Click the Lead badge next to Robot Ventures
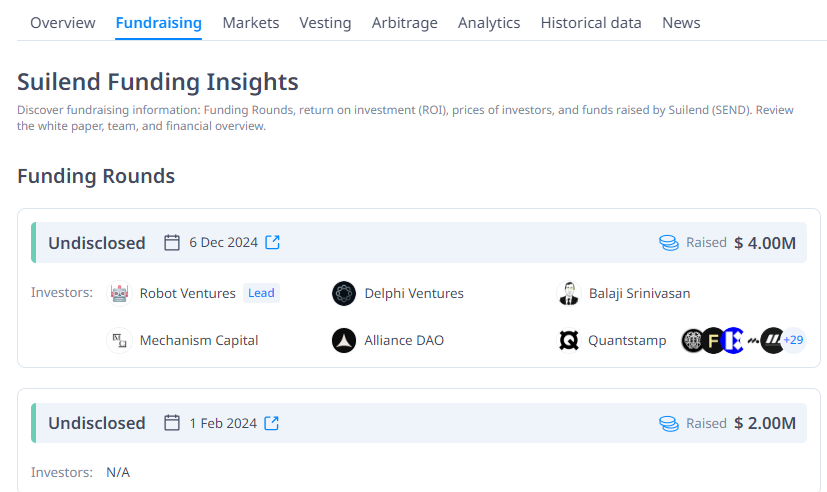The image size is (827, 492). click(261, 293)
